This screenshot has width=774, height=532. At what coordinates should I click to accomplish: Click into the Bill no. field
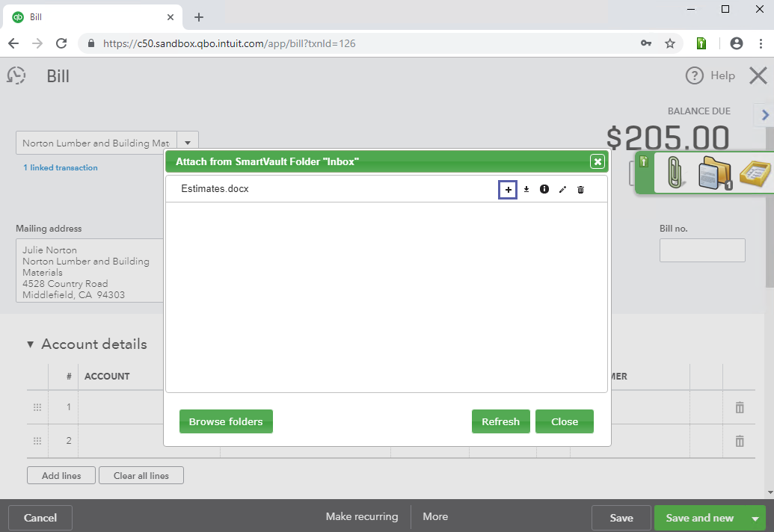(702, 250)
